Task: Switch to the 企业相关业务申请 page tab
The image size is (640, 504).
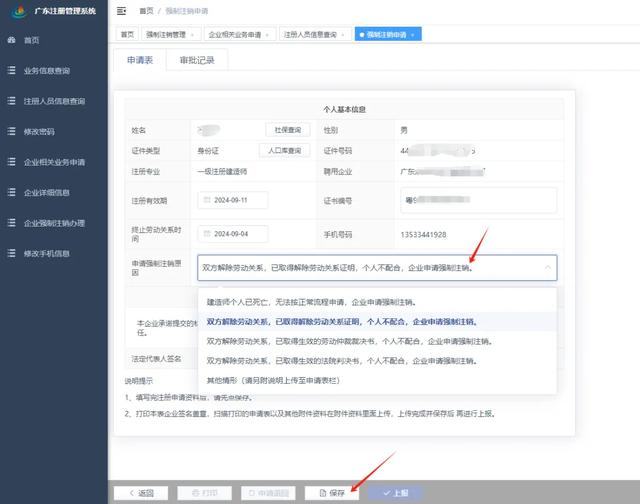Action: (x=240, y=35)
